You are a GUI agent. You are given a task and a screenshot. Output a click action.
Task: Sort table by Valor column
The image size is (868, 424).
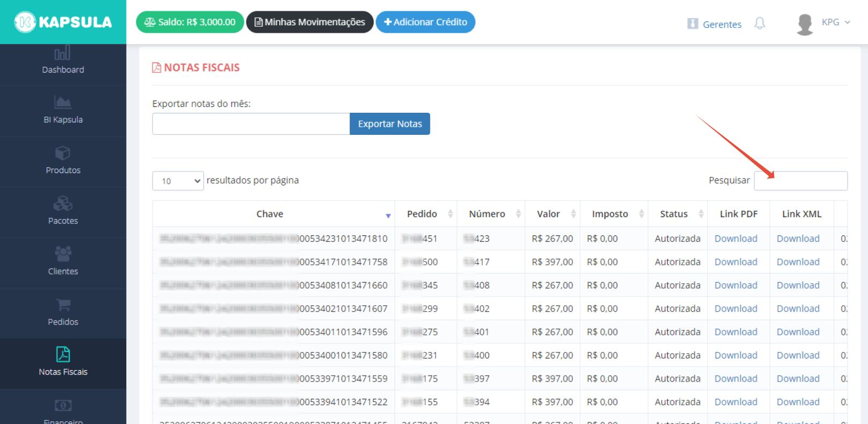coord(552,214)
